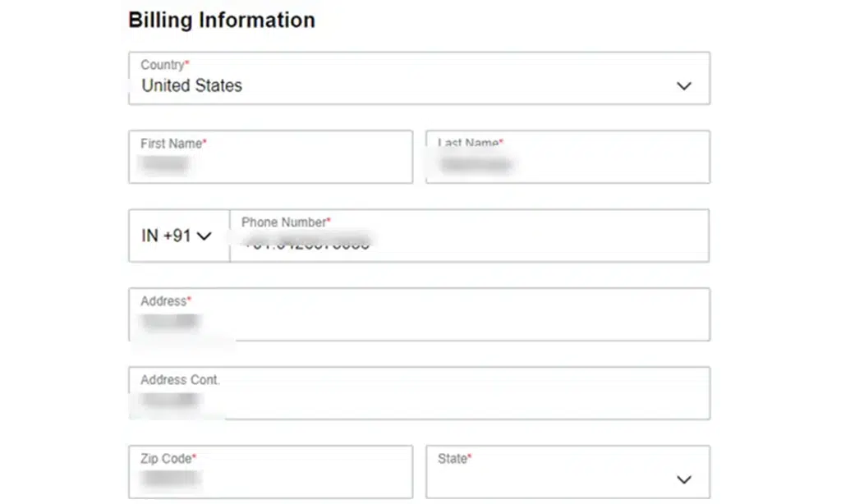Image resolution: width=841 pixels, height=504 pixels.
Task: Click the Address label
Action: pos(163,301)
